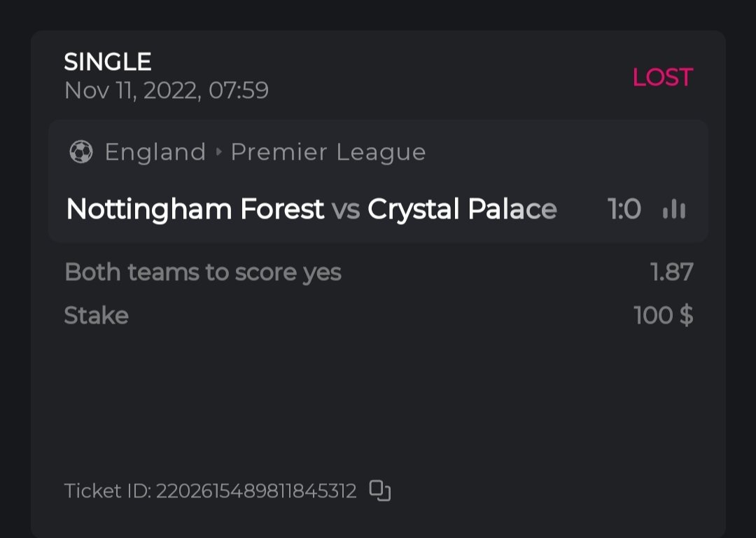
Task: Select the Both teams to score yes market
Action: [203, 272]
